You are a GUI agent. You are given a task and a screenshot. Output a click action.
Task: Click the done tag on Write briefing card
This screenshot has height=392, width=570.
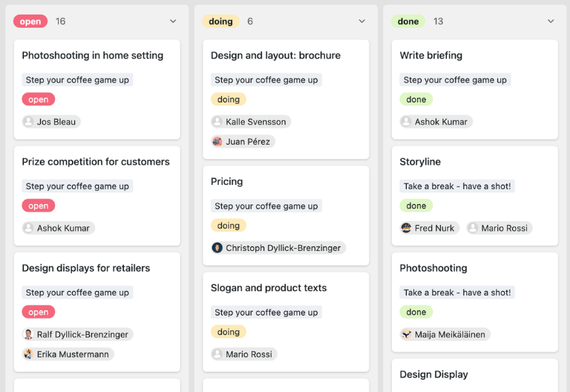416,99
